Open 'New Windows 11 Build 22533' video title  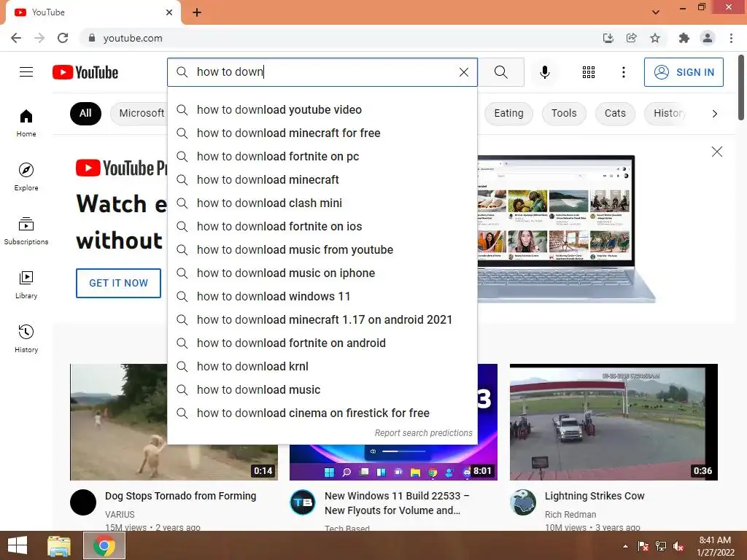pos(396,503)
